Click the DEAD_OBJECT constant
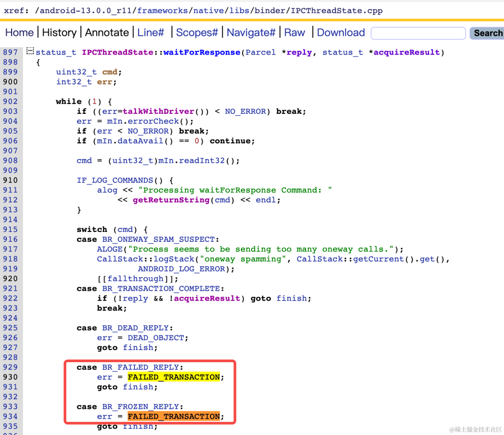The image size is (504, 435). tap(156, 337)
